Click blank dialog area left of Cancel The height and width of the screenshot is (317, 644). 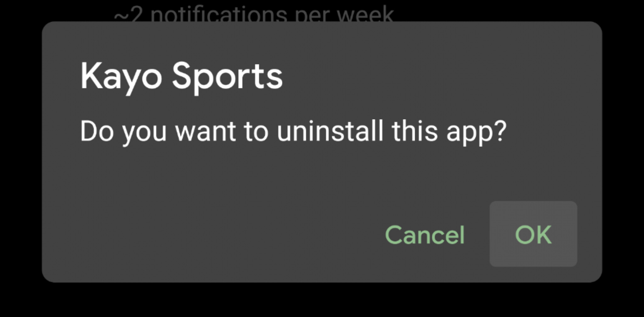click(x=220, y=234)
